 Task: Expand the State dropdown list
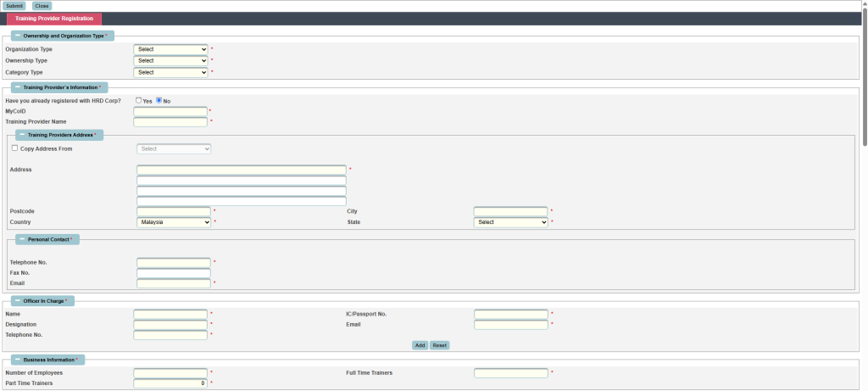510,222
